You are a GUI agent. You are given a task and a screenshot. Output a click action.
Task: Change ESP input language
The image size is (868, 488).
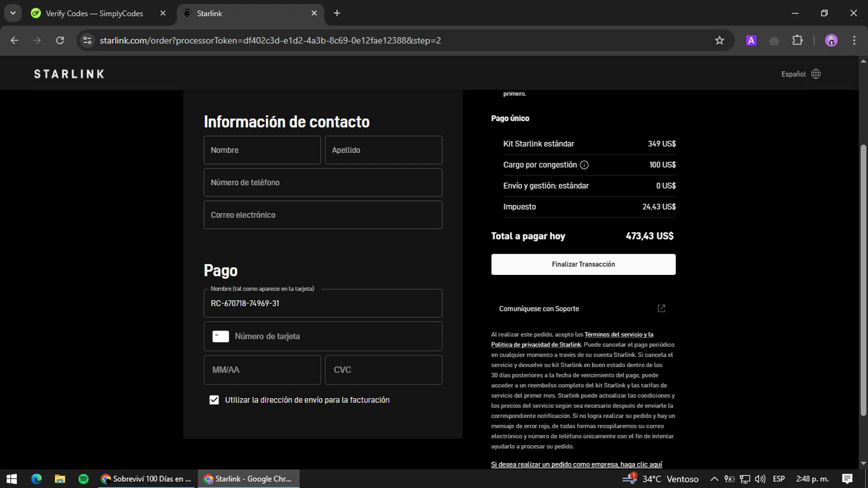779,479
